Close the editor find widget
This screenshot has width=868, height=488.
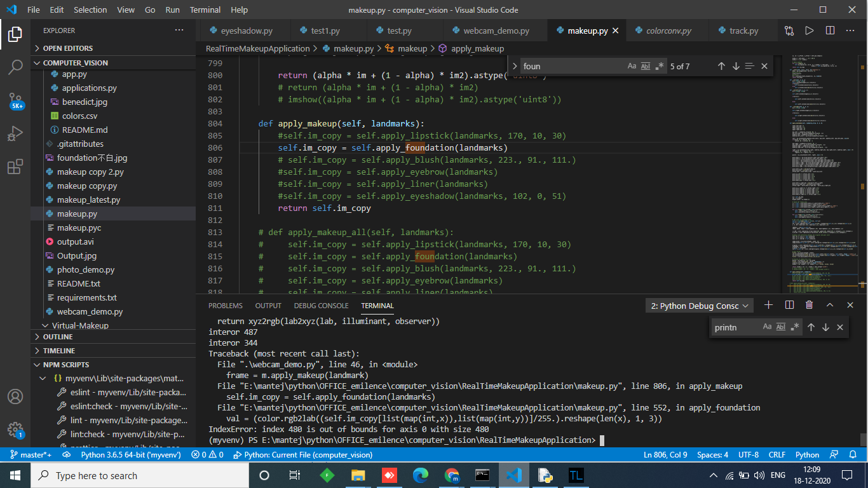764,66
